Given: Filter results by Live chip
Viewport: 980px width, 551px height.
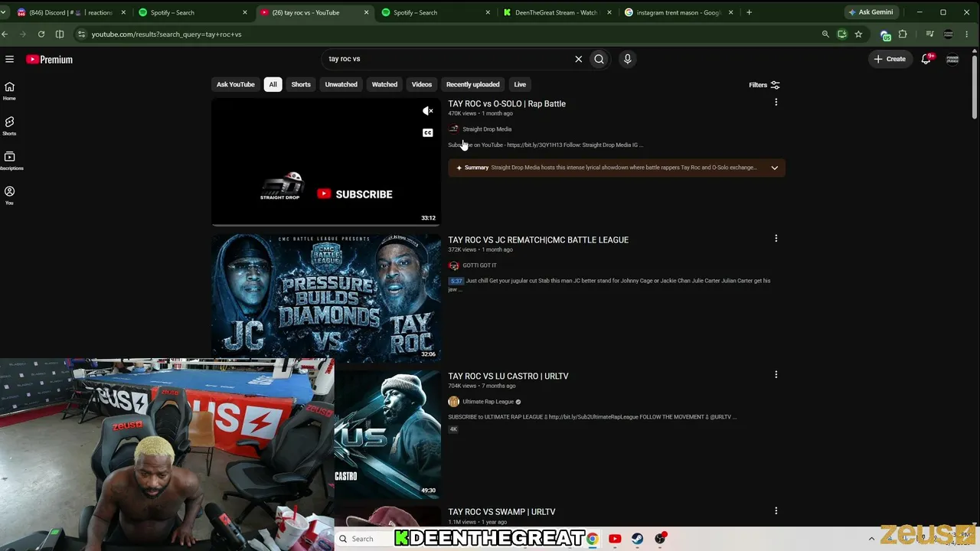Looking at the screenshot, I should point(520,84).
